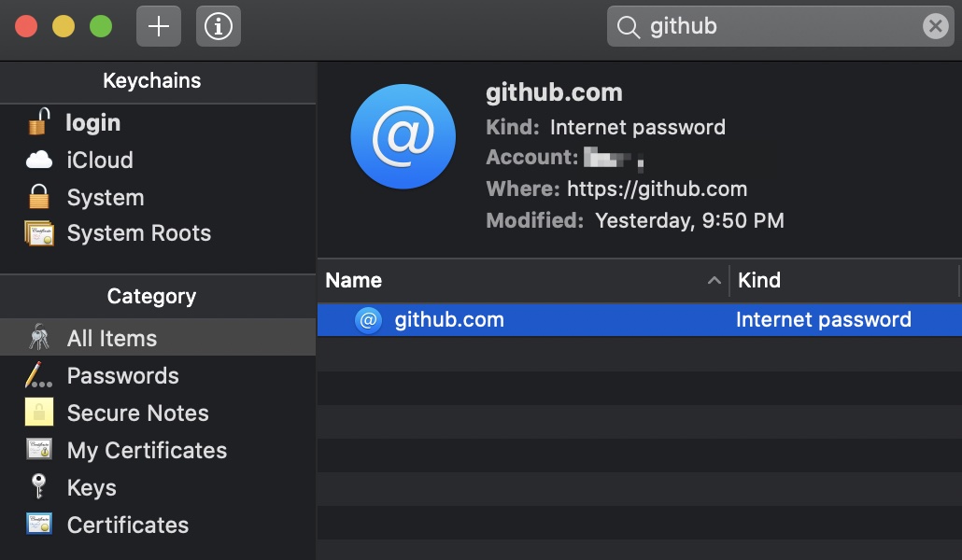Show info for the selected item

[218, 26]
